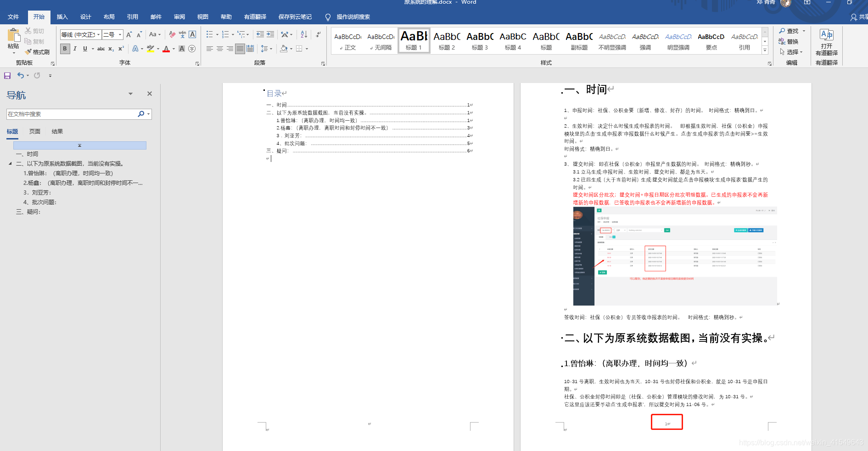868x451 pixels.
Task: Open the phonetic guide (wén) tool
Action: click(182, 34)
